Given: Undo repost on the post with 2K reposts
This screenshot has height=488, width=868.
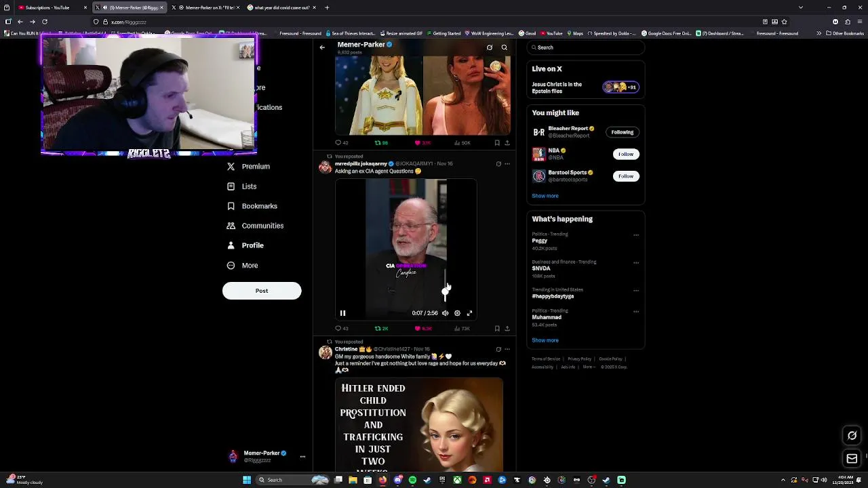Looking at the screenshot, I should pos(382,329).
